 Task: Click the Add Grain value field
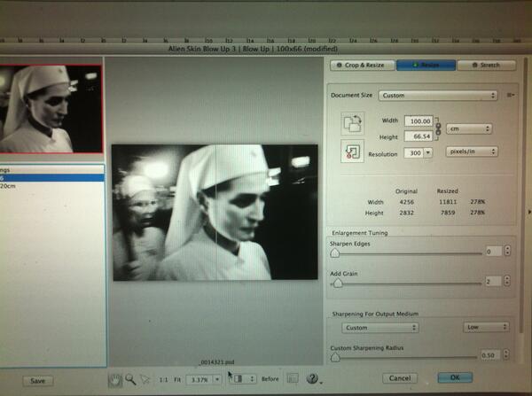[493, 282]
